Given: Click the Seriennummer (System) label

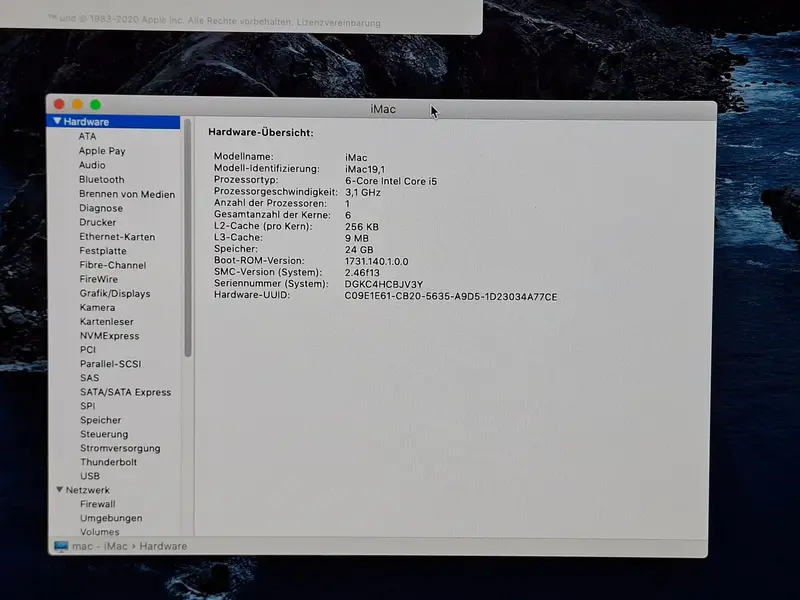Looking at the screenshot, I should [x=271, y=283].
